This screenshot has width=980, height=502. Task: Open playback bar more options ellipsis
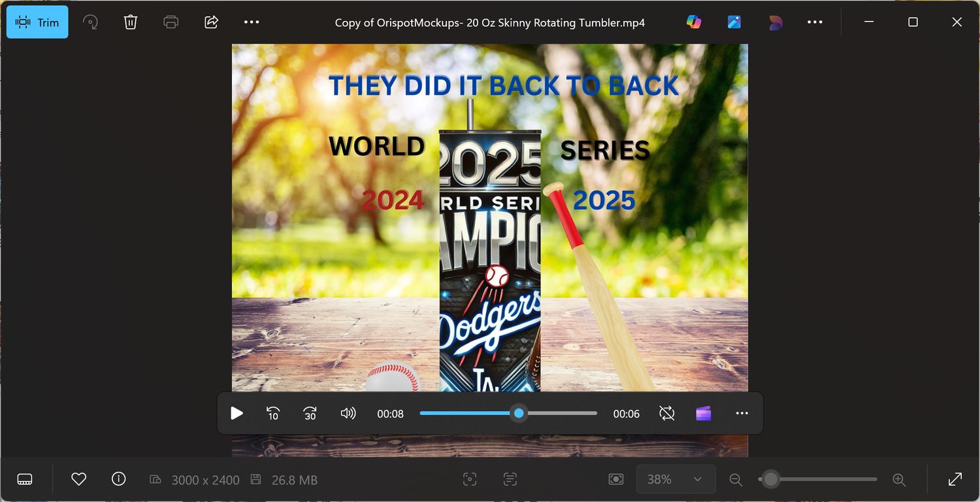point(742,413)
